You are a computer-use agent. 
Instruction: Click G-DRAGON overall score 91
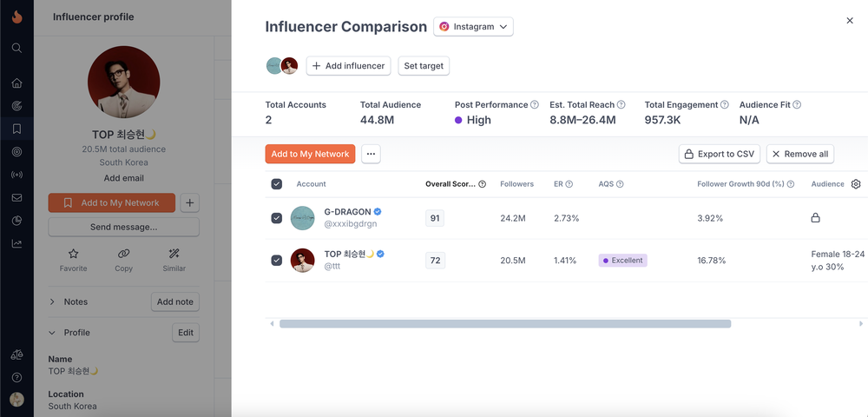point(435,218)
